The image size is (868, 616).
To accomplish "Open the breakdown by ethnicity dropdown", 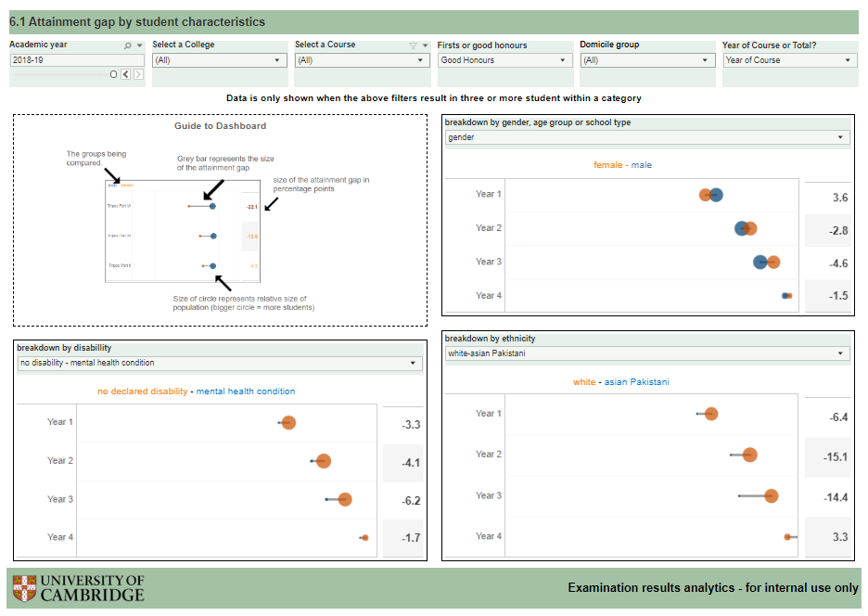I will pos(647,353).
